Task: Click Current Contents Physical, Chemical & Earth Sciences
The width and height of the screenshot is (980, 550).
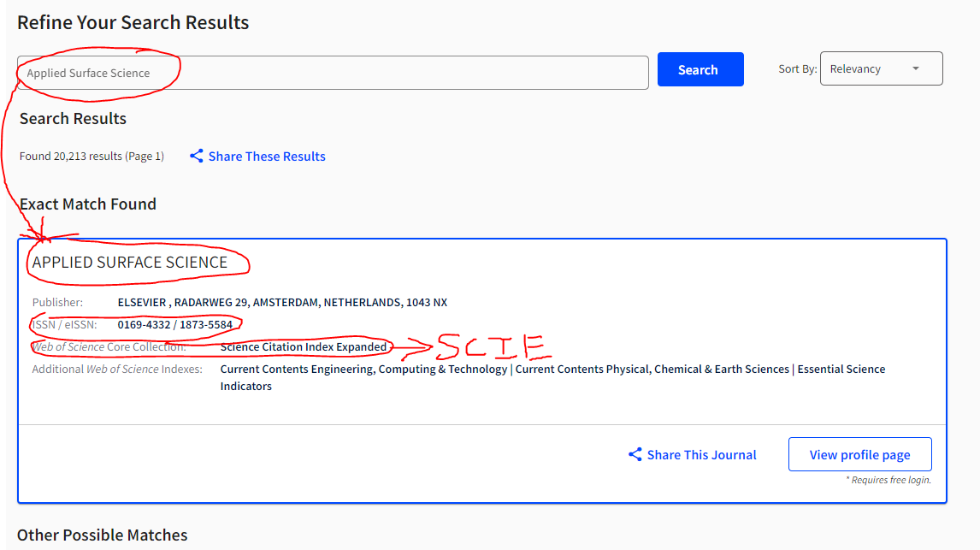Action: pos(652,369)
